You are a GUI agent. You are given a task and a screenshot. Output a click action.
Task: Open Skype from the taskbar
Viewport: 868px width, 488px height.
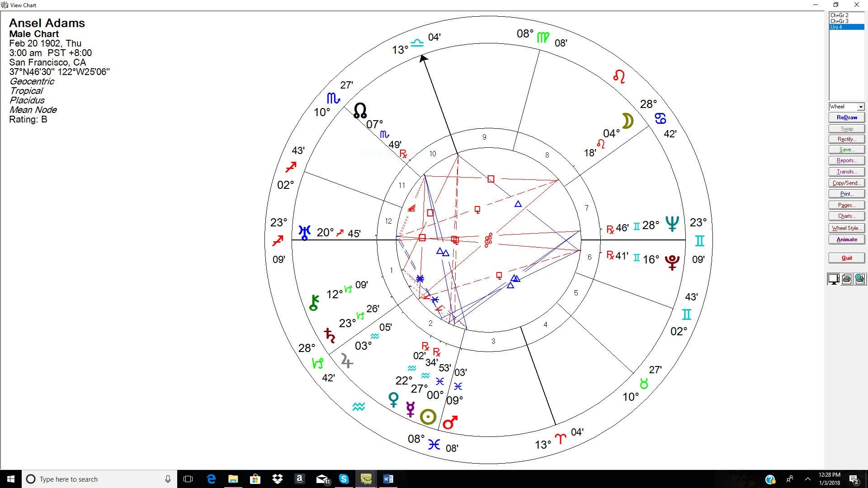pos(344,479)
